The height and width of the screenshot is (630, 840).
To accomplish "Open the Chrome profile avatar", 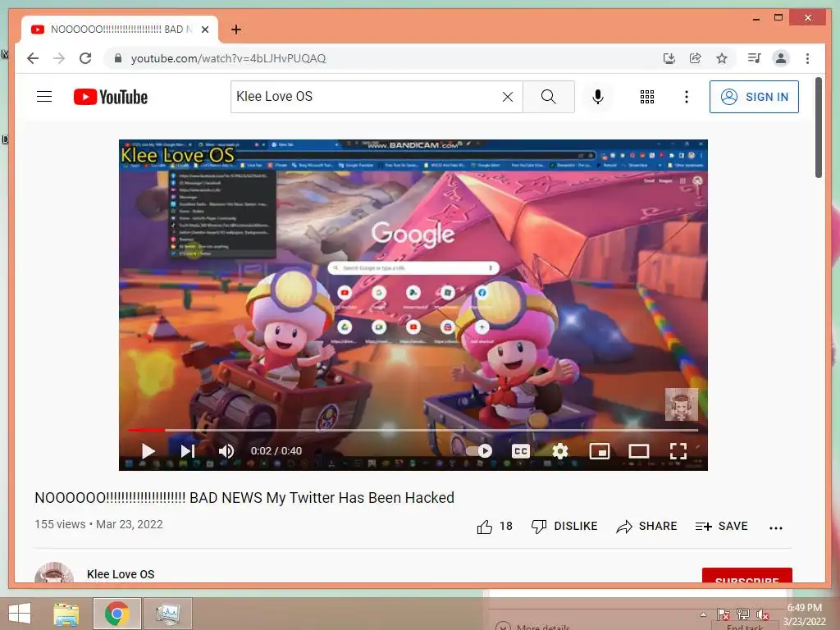I will 781,58.
